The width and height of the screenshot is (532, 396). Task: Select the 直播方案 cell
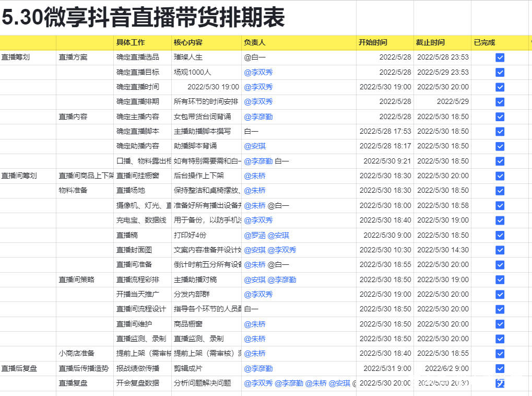click(85, 57)
